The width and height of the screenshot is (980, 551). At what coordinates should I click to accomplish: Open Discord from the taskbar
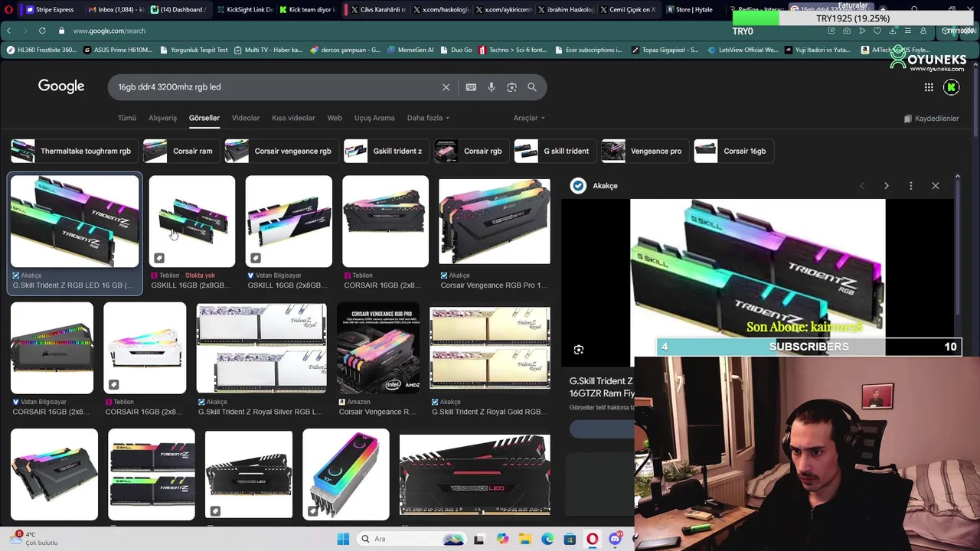[615, 539]
